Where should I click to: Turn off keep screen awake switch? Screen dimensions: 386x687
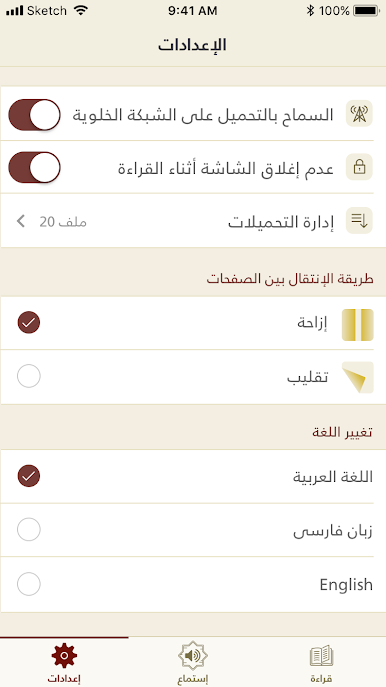point(34,167)
